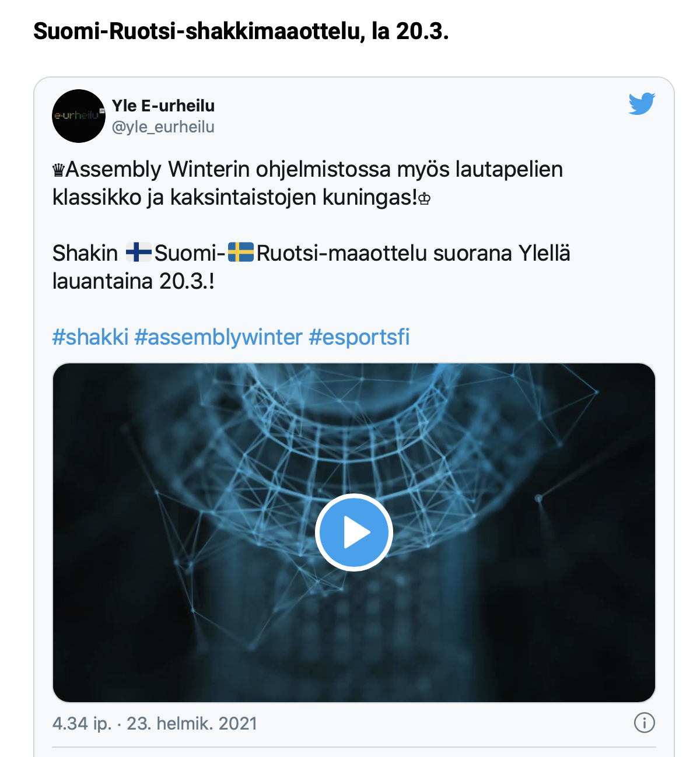This screenshot has height=757, width=700.
Task: Play the embedded tweet video
Action: (x=353, y=532)
